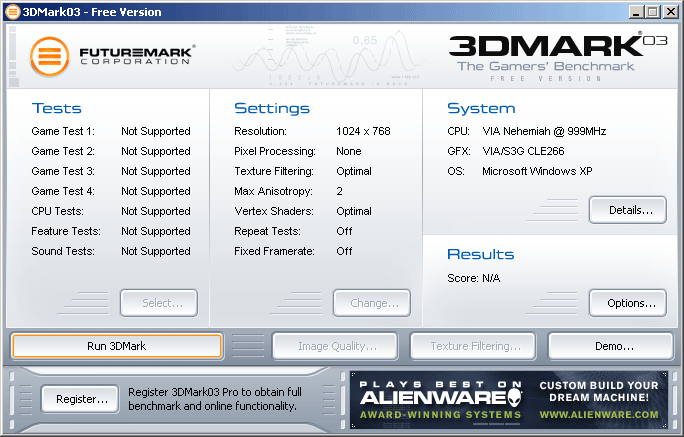Click the Register 3DMark03 Pro description text
Screen dimensions: 684x437
tap(215, 399)
